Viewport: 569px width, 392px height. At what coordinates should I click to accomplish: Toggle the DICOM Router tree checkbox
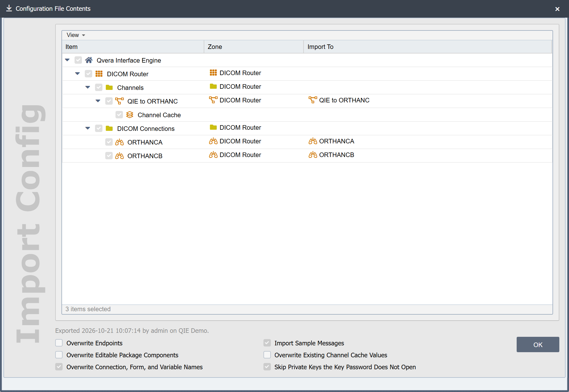pyautogui.click(x=88, y=74)
